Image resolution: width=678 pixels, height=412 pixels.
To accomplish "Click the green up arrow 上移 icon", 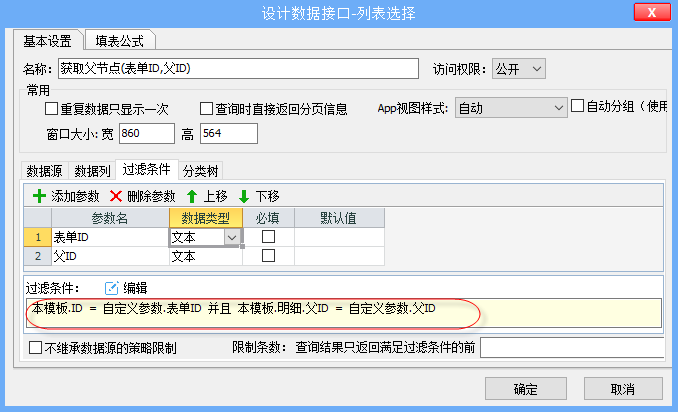I will 192,196.
